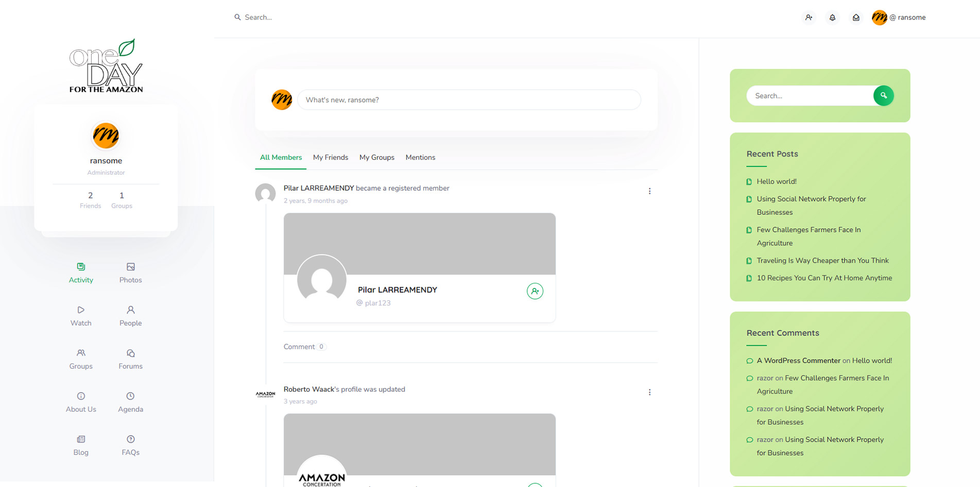
Task: Open options menu for Roberto Waack's update
Action: (x=649, y=392)
